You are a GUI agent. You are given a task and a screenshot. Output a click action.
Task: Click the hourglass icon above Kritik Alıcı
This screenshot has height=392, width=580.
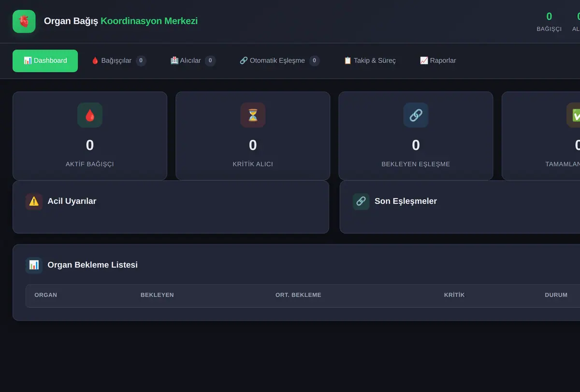coord(253,115)
